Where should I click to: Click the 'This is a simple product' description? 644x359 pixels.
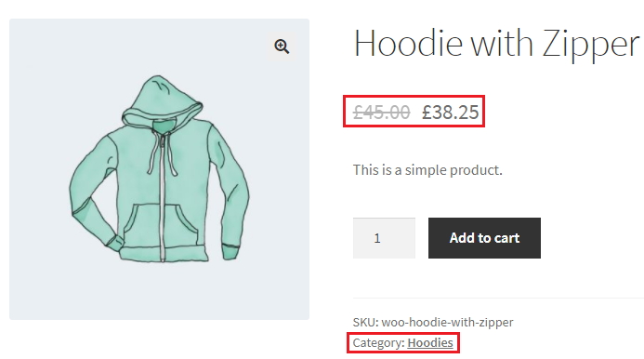coord(427,170)
